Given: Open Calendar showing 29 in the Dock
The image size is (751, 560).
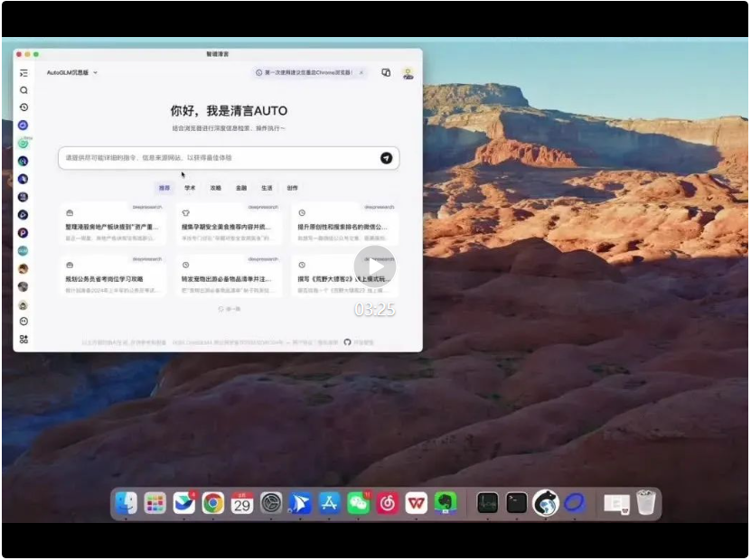Looking at the screenshot, I should point(242,503).
